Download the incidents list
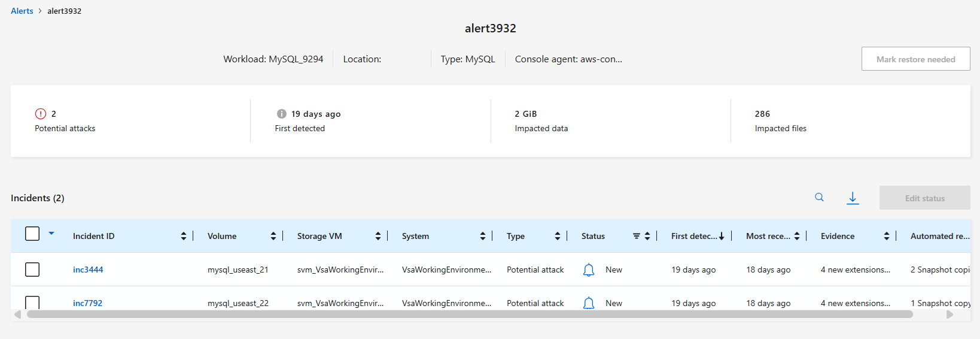The height and width of the screenshot is (339, 980). click(x=853, y=198)
